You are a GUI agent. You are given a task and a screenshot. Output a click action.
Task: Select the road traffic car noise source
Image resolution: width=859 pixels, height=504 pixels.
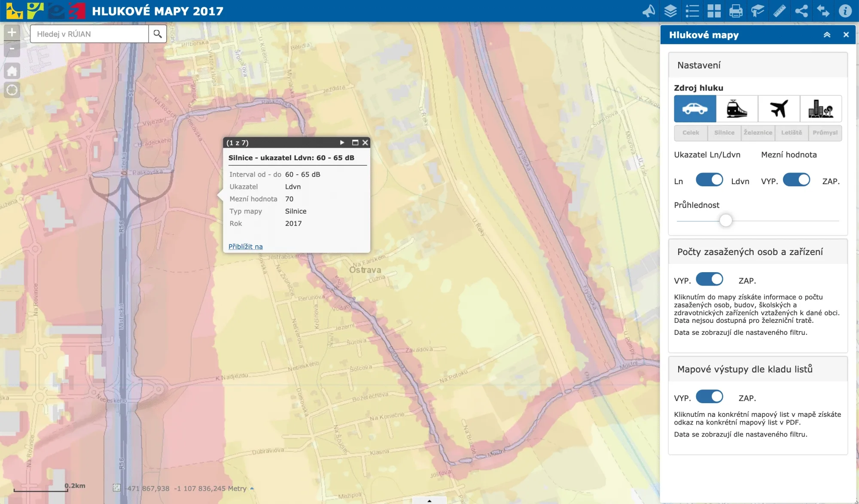coord(695,109)
